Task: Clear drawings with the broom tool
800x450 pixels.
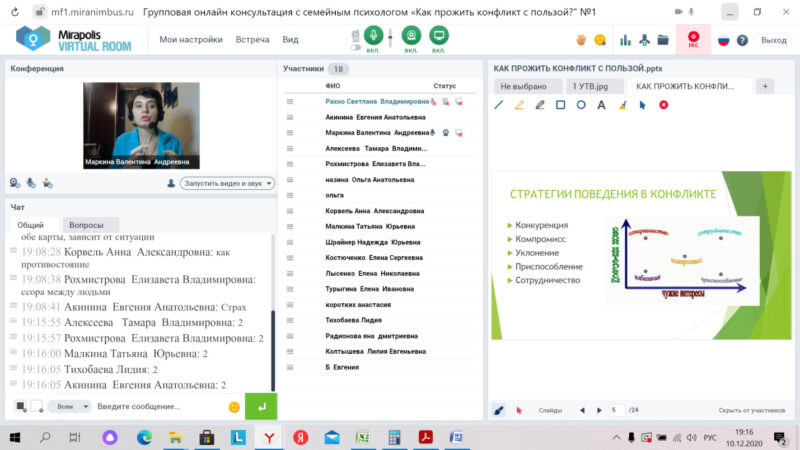Action: 622,105
